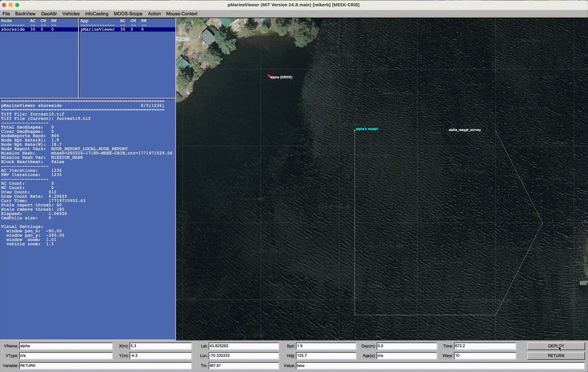Open the Mouse-Context menu
The height and width of the screenshot is (372, 588).
182,14
